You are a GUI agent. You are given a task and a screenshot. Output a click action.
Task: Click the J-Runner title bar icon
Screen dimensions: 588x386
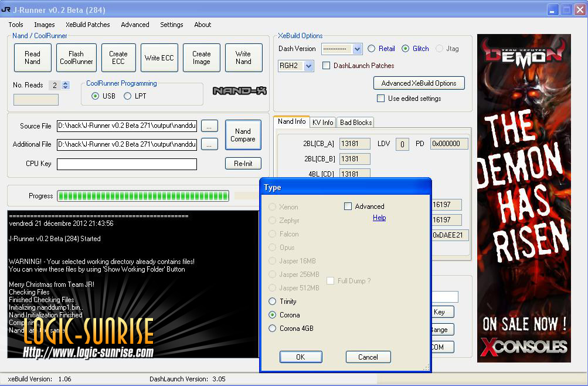point(6,9)
